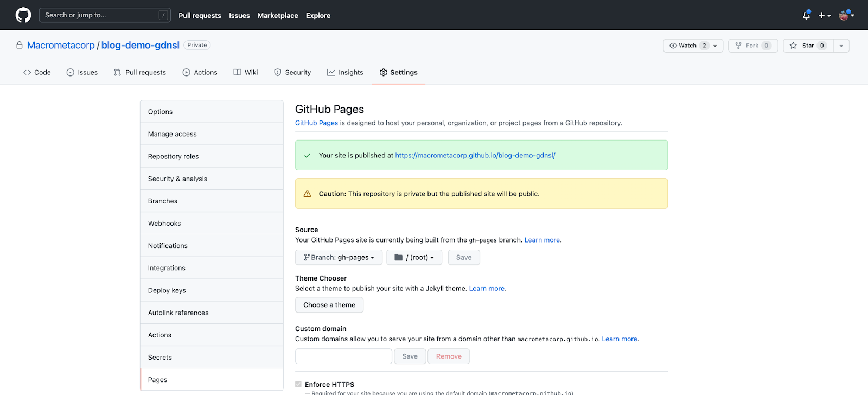Select Options in settings sidebar
Viewport: 868px width, 395px height.
[x=212, y=112]
